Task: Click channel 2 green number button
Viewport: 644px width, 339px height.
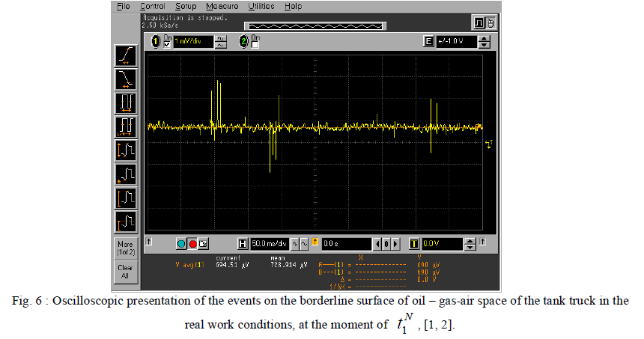Action: (244, 42)
